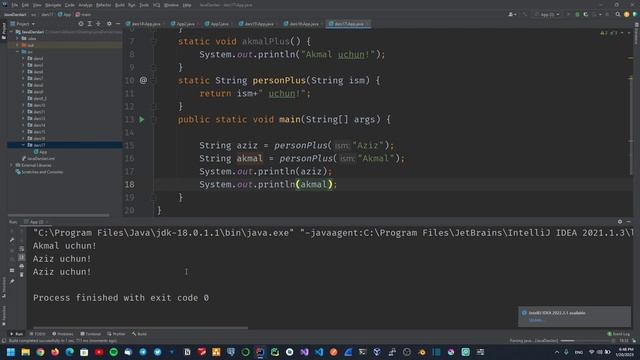Place cursor in editor line 18 println(akmal)
The height and width of the screenshot is (360, 640).
tap(268, 184)
